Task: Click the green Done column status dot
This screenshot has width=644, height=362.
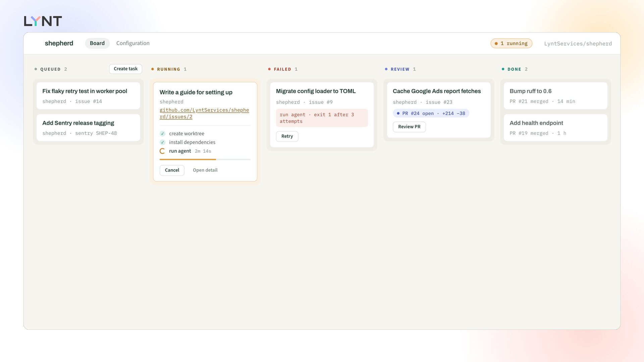Action: click(x=503, y=69)
